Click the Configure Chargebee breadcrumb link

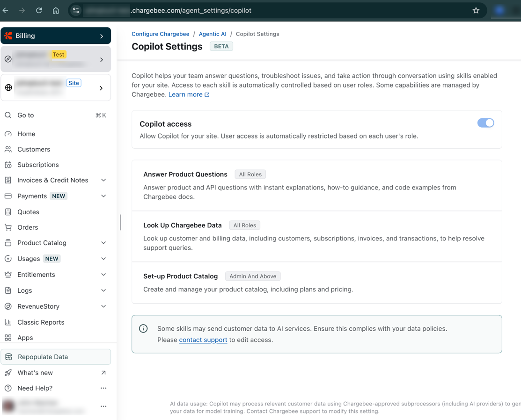pos(161,34)
